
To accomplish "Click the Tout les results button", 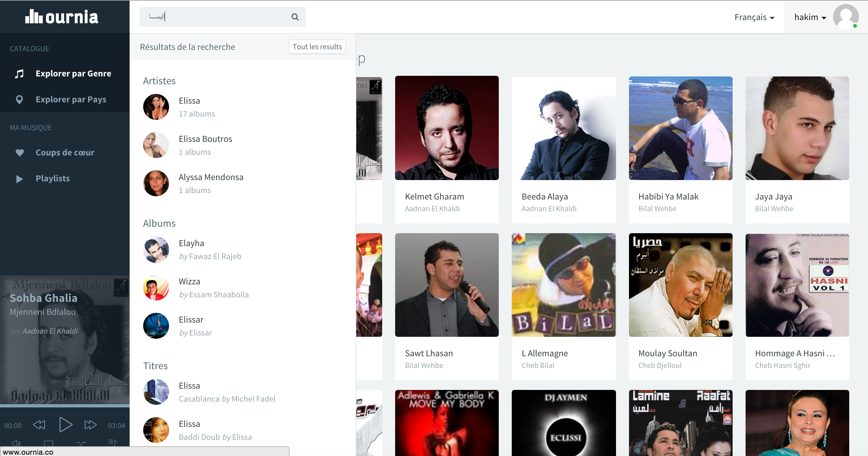I will coord(317,47).
